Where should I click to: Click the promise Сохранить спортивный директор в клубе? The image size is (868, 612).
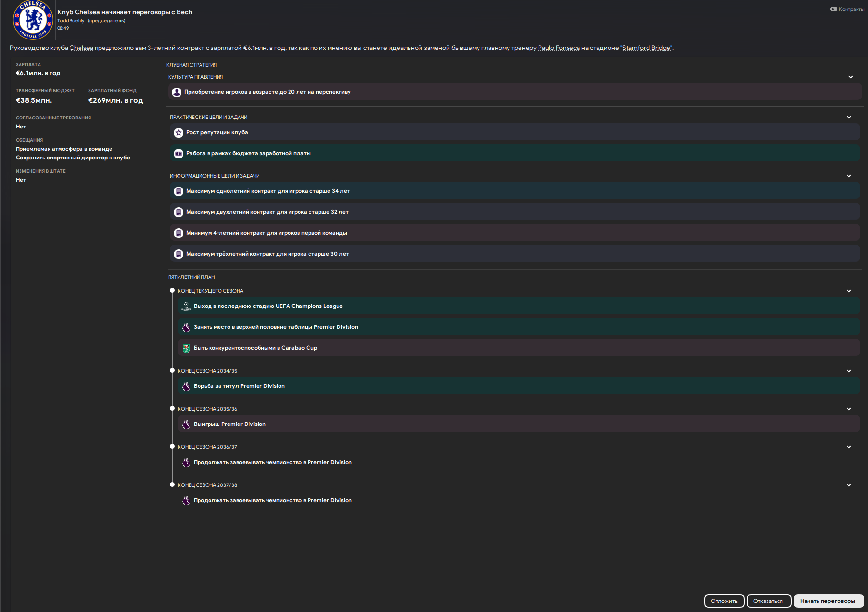tap(73, 158)
